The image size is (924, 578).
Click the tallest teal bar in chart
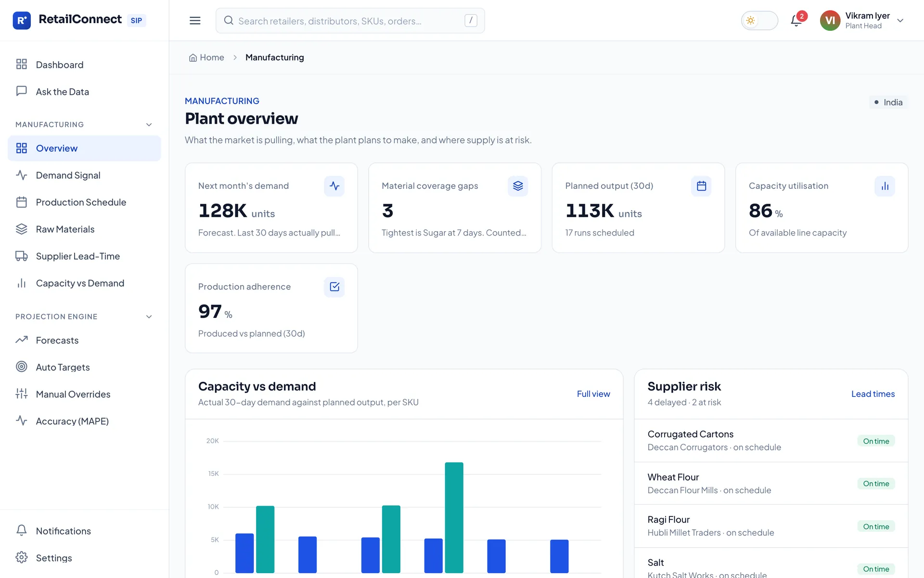tap(454, 517)
